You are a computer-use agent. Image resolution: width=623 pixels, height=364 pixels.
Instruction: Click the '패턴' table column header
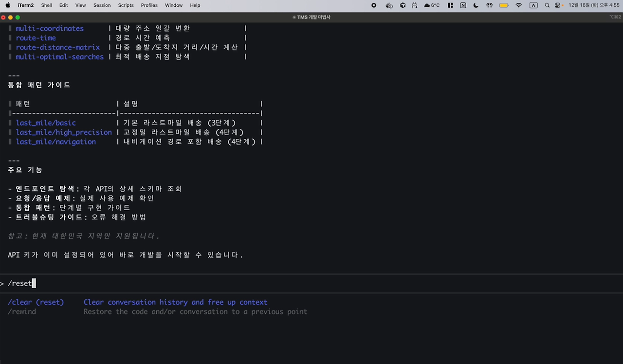tap(23, 104)
